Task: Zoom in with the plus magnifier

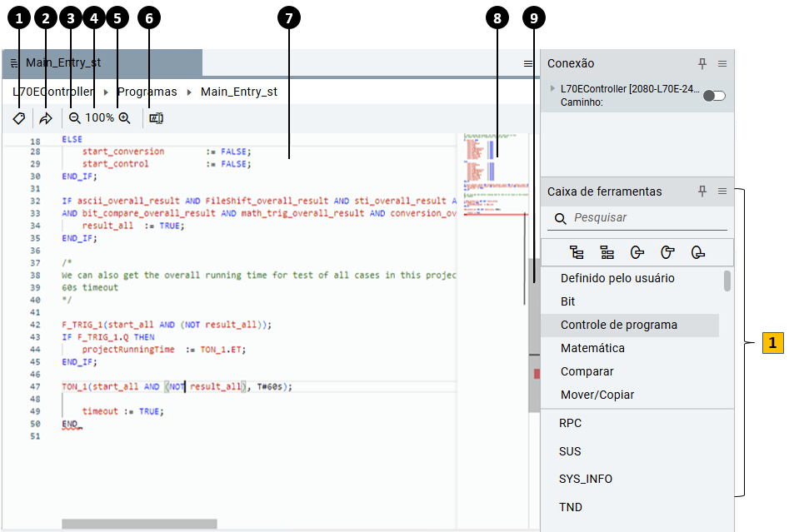Action: click(124, 118)
